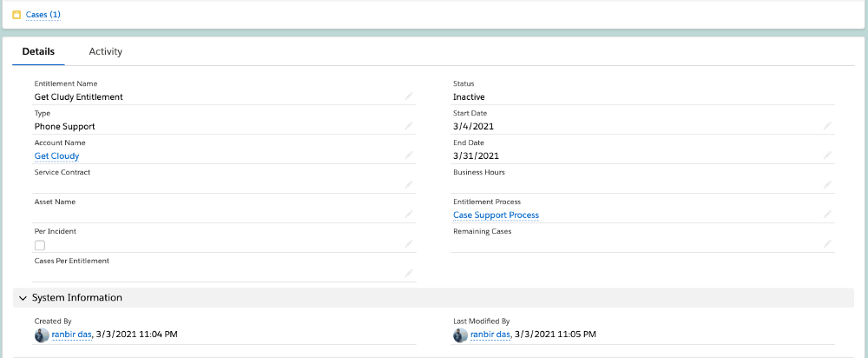Collapse the System Information section

(23, 298)
